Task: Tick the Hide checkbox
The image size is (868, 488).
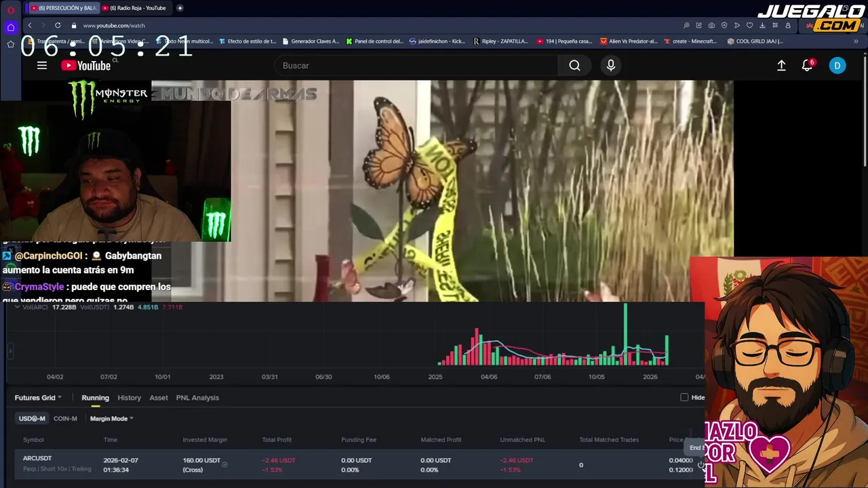Action: pyautogui.click(x=684, y=397)
